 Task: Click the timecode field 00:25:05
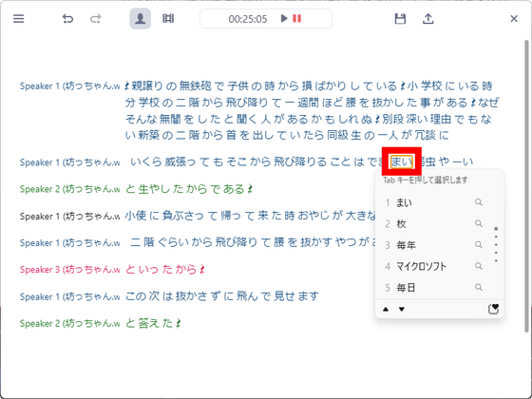(248, 19)
